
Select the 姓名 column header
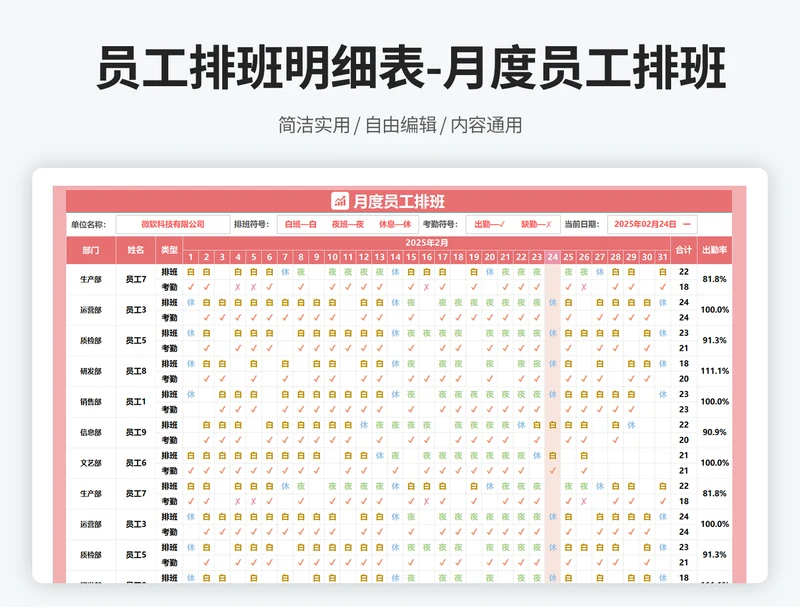coord(136,250)
